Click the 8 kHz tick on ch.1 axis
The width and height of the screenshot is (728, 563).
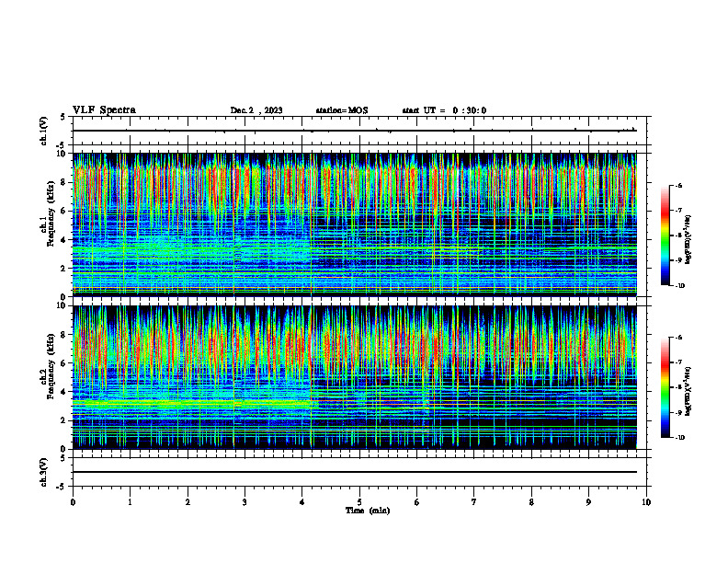pyautogui.click(x=64, y=182)
